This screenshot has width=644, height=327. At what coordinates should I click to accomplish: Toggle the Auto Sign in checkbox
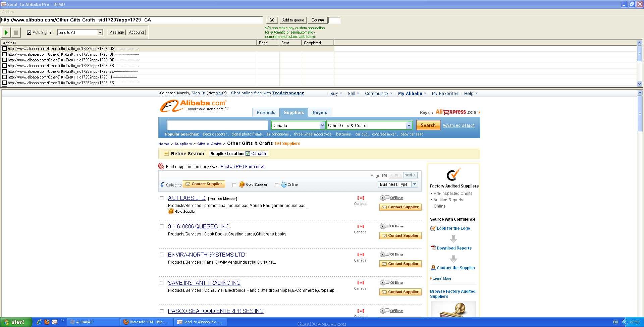point(29,33)
